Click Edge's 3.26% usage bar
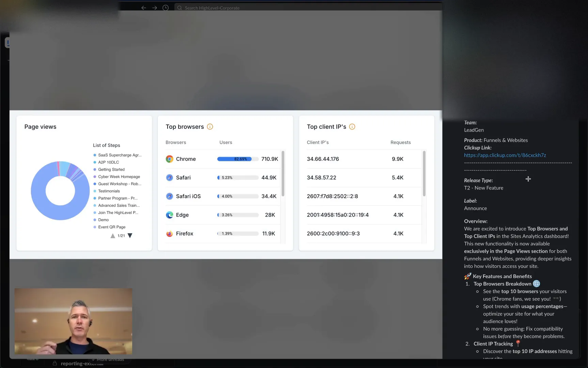 tap(238, 215)
